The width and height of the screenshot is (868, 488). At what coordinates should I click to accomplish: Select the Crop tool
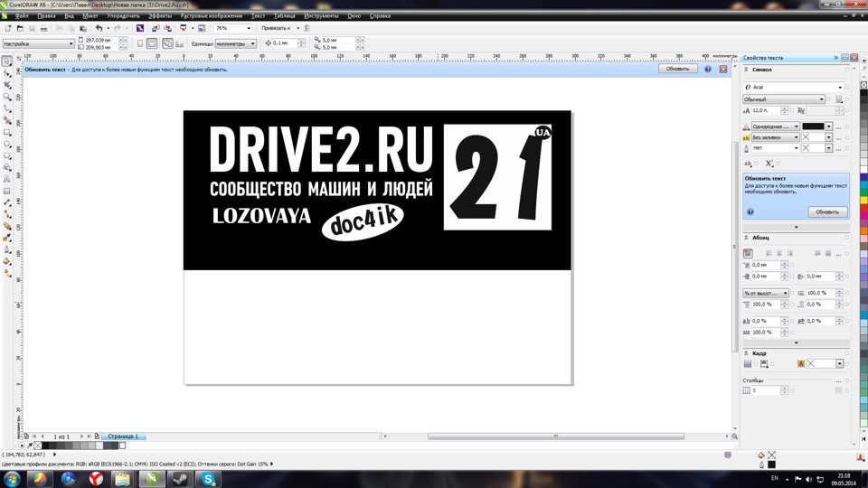pos(7,85)
